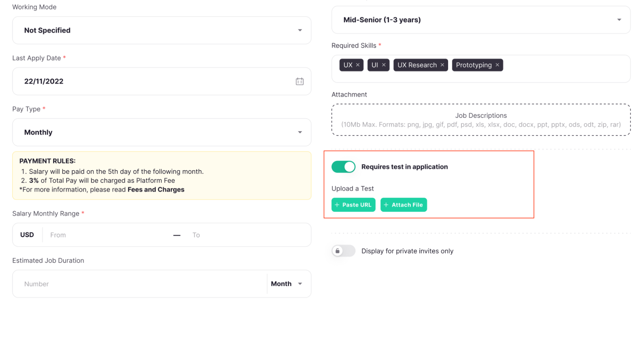
Task: Open the Pay Type Monthly dropdown
Action: 300,132
